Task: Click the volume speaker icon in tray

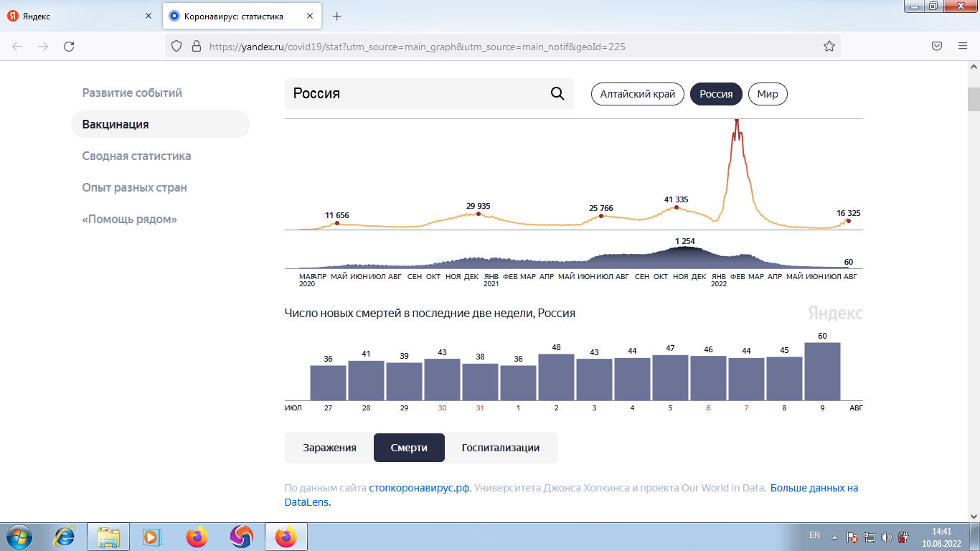Action: coord(886,537)
